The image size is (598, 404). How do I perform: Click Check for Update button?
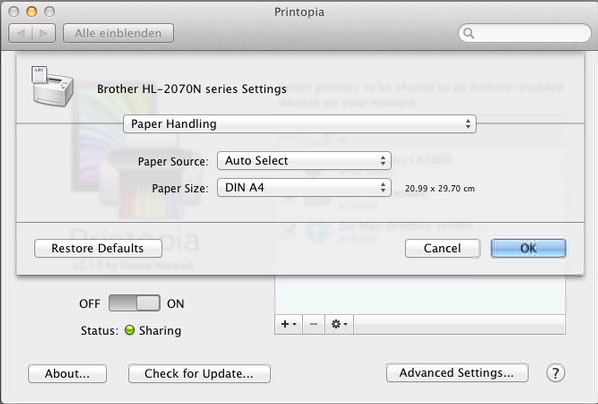[199, 373]
